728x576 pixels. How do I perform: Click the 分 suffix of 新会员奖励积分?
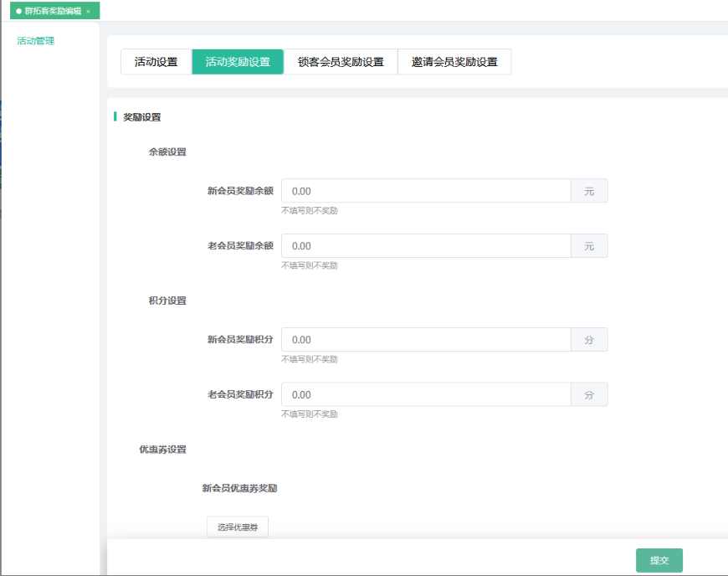589,340
